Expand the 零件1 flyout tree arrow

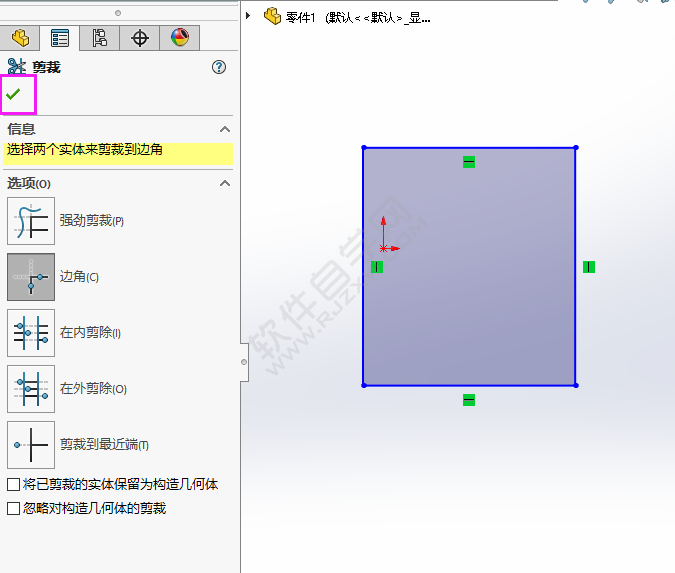[x=248, y=16]
